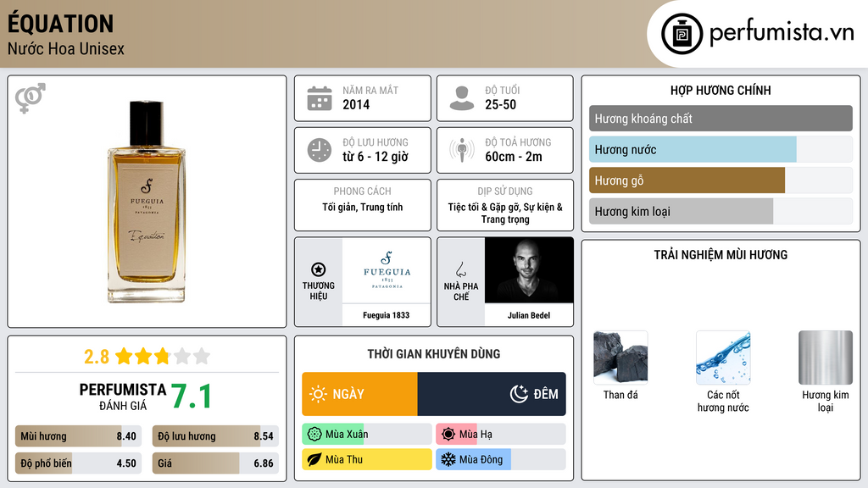The image size is (868, 488).
Task: Click the sun icon in the Ngày bar
Action: pos(318,394)
